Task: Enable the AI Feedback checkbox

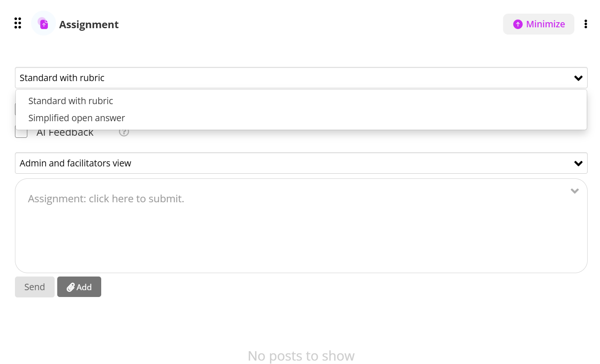Action: click(21, 133)
